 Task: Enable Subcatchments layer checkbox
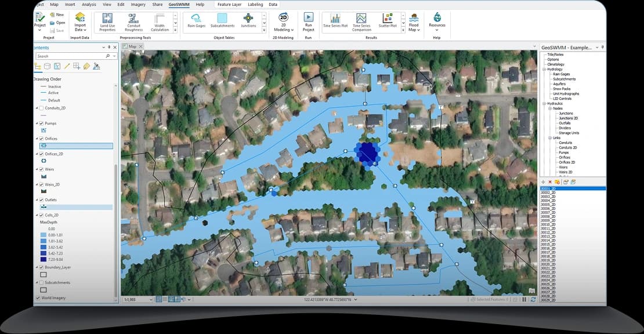click(41, 283)
